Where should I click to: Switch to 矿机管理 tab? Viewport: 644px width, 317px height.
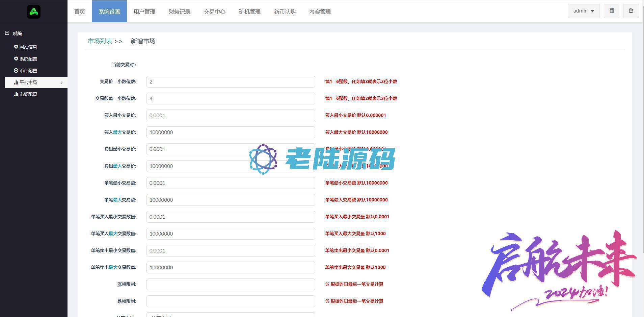[x=250, y=11]
